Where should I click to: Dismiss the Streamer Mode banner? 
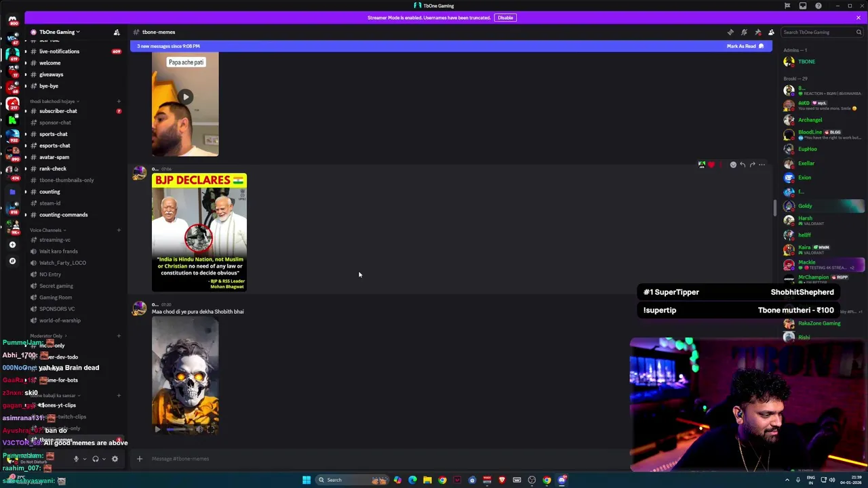pos(858,18)
